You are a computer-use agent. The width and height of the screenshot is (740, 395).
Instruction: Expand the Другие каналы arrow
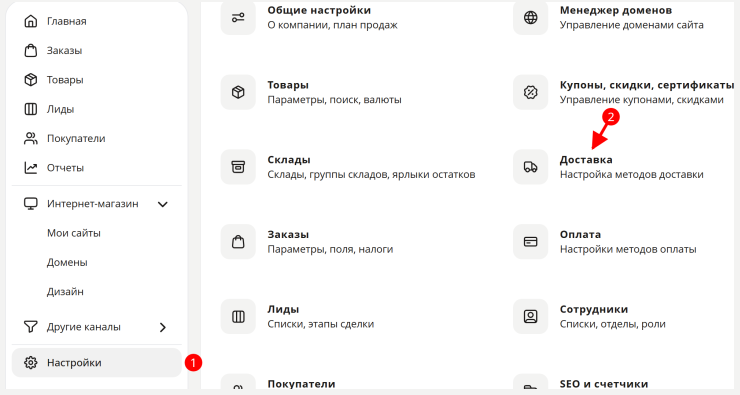pos(163,327)
